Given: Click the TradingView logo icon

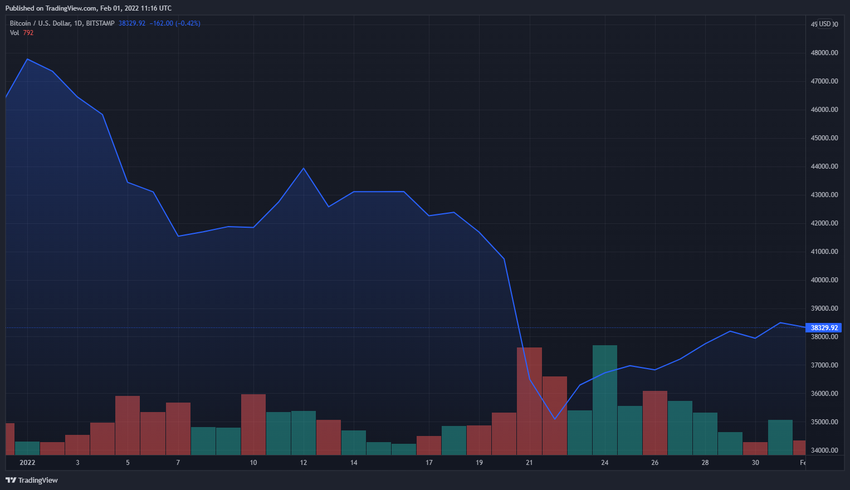Looking at the screenshot, I should click(x=11, y=480).
